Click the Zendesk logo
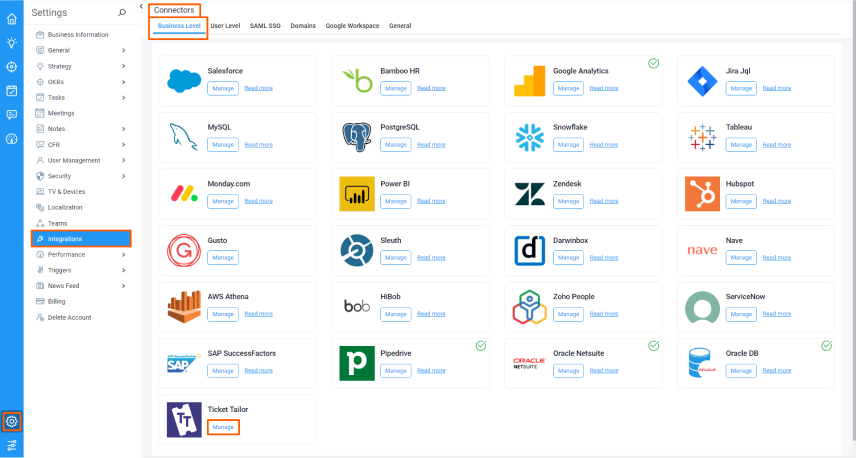 pos(530,194)
